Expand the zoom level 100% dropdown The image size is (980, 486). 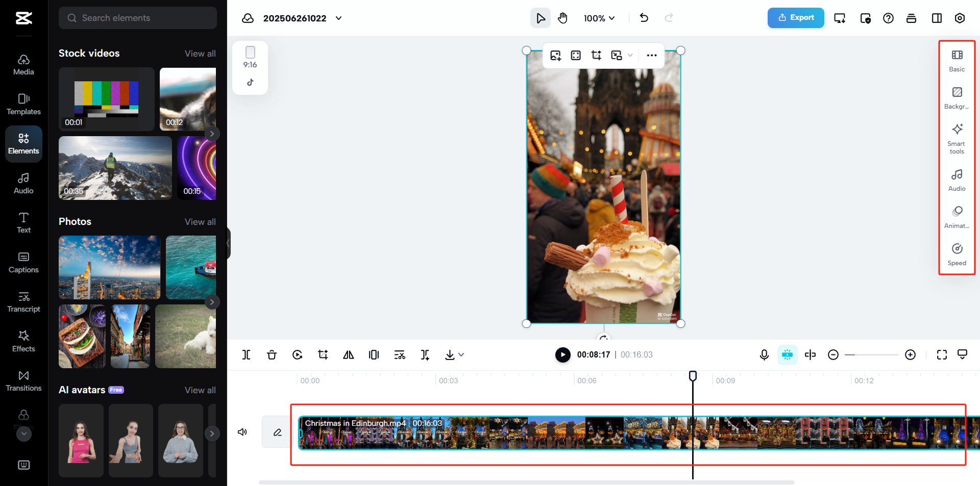[598, 18]
